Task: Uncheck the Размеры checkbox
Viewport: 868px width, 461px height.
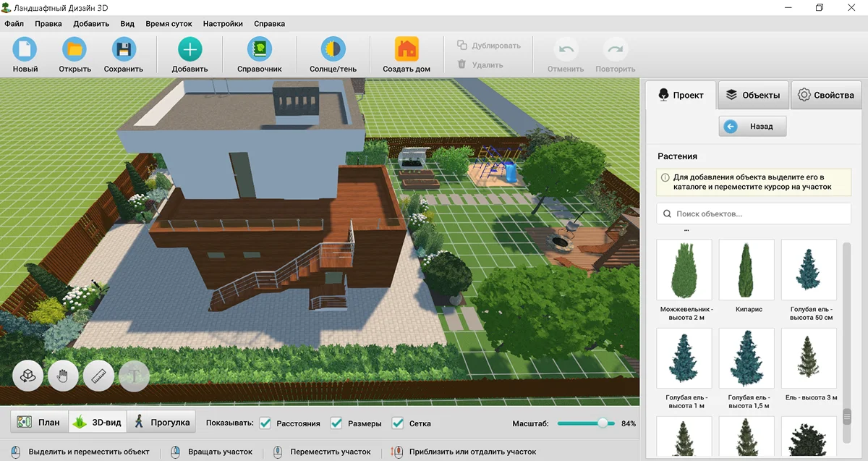Action: 336,423
